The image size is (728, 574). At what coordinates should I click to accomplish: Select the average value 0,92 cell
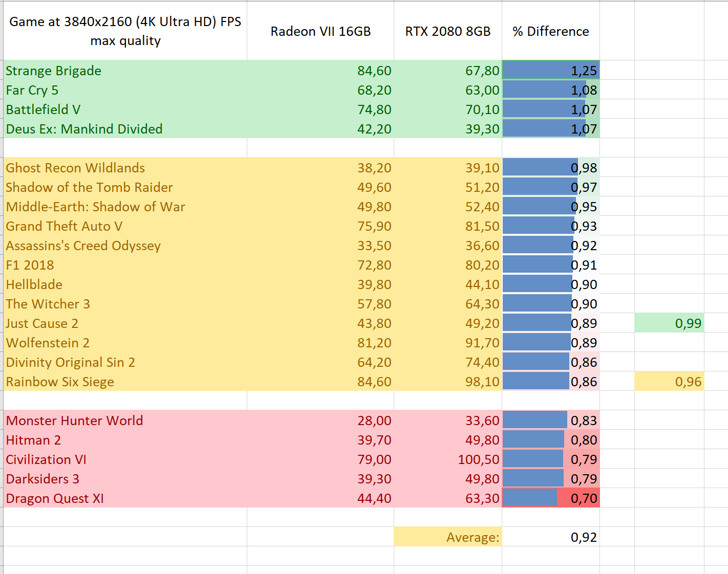[551, 537]
